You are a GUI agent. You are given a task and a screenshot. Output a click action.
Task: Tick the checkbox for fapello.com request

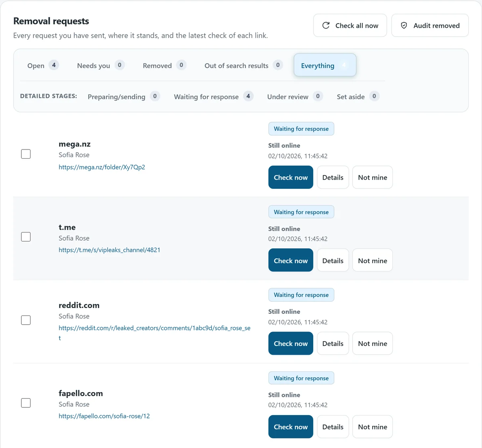[26, 403]
